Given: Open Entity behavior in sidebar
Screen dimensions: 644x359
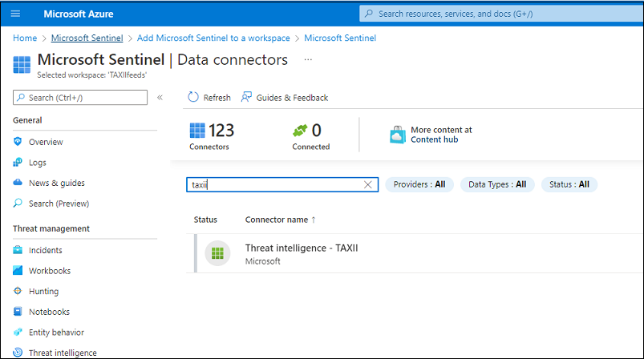Looking at the screenshot, I should point(56,333).
